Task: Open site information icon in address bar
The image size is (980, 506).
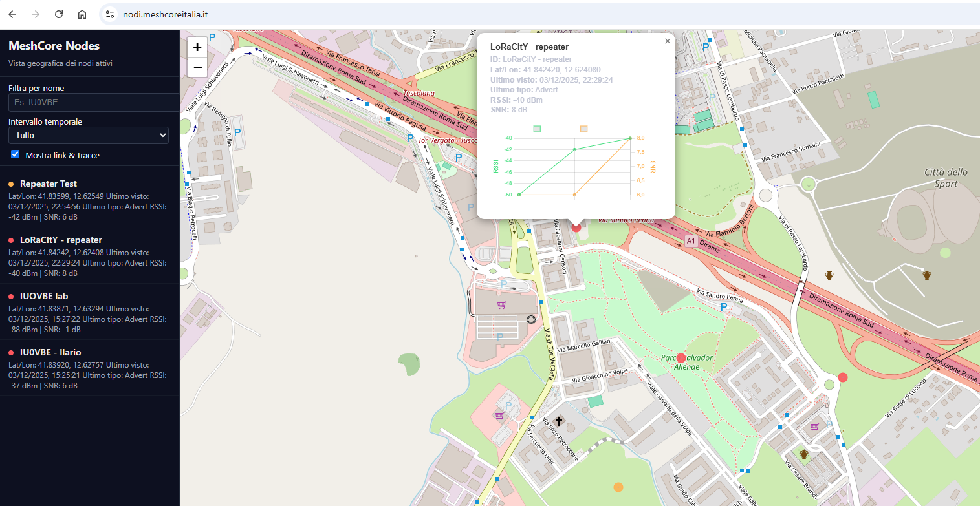Action: coord(110,14)
